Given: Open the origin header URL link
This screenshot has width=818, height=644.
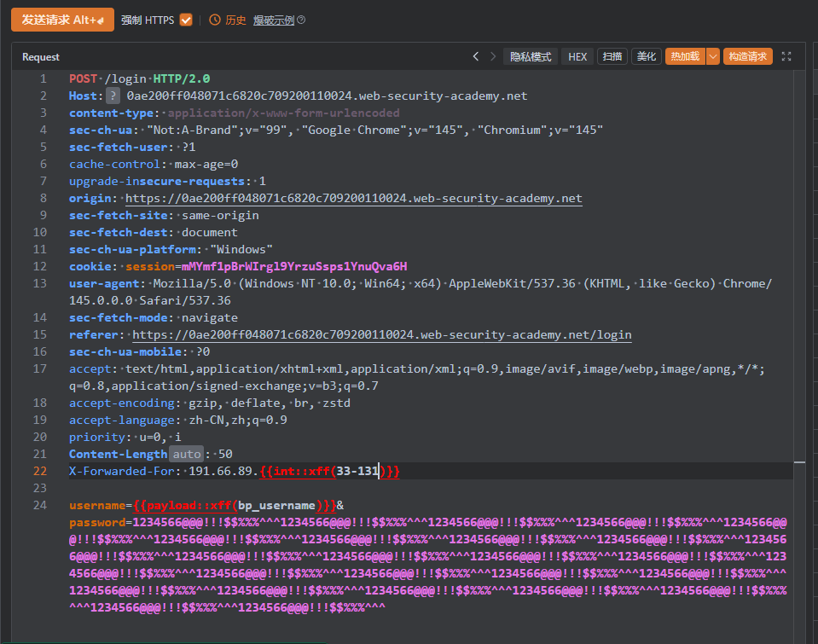Looking at the screenshot, I should (353, 198).
